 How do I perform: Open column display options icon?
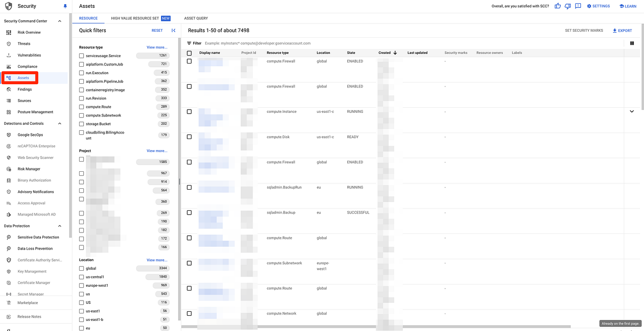pyautogui.click(x=632, y=43)
